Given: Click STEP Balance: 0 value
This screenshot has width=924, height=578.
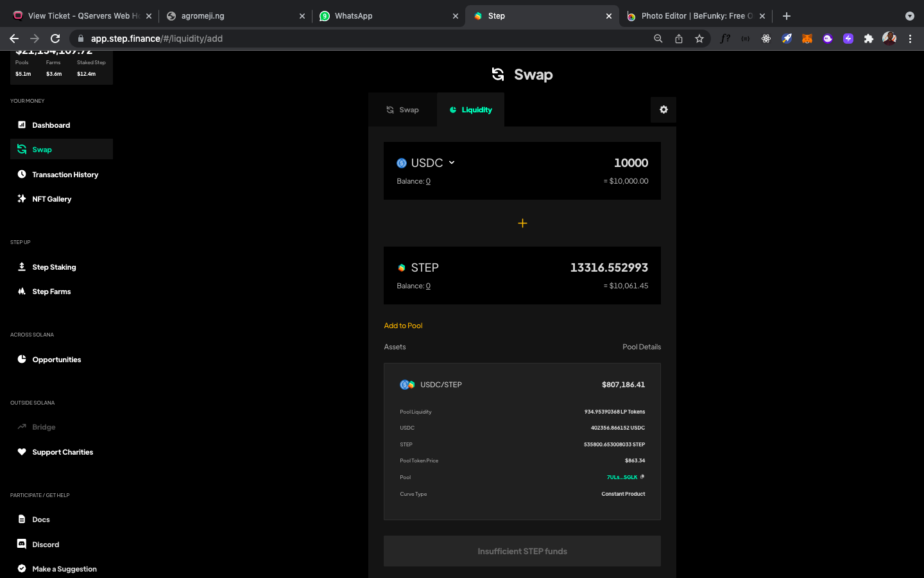Looking at the screenshot, I should (x=428, y=286).
